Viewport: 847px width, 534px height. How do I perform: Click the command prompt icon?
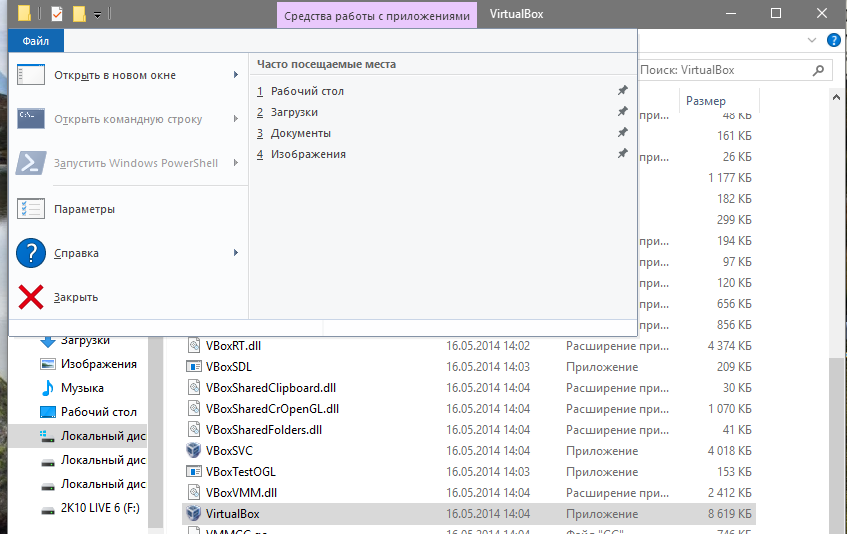(31, 119)
